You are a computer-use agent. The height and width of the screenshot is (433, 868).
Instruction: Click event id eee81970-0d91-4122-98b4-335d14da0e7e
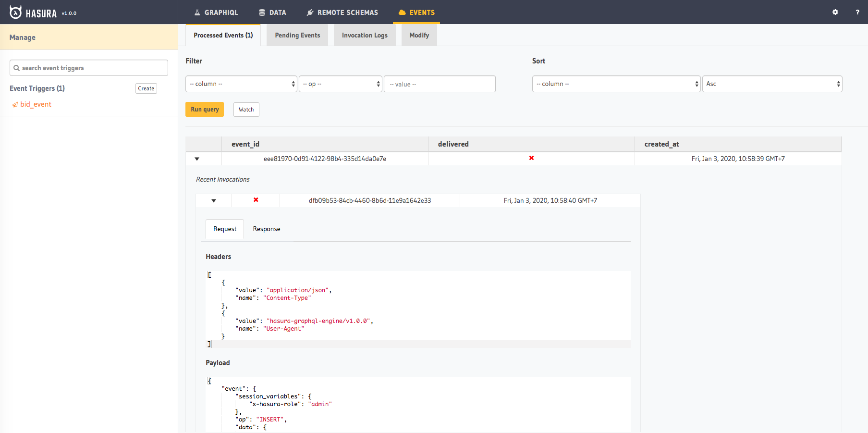coord(325,159)
